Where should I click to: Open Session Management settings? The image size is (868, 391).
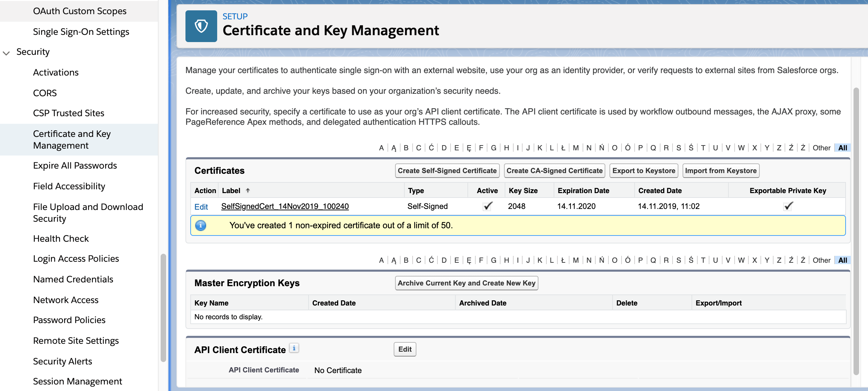[78, 381]
